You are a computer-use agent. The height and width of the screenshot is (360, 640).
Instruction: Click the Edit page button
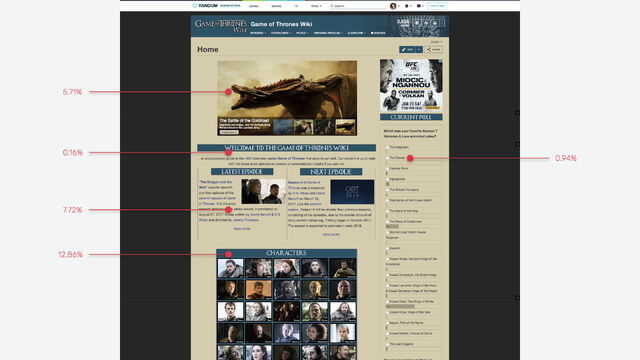click(407, 49)
